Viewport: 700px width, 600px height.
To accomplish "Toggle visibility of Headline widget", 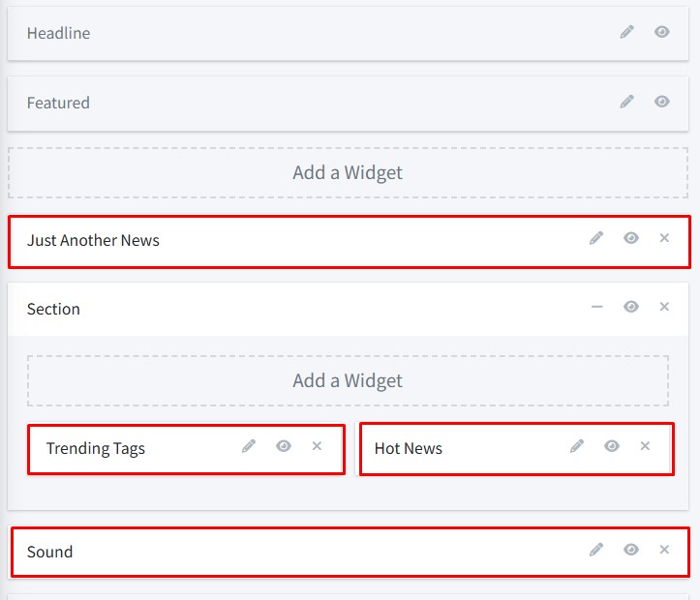I will click(x=662, y=32).
